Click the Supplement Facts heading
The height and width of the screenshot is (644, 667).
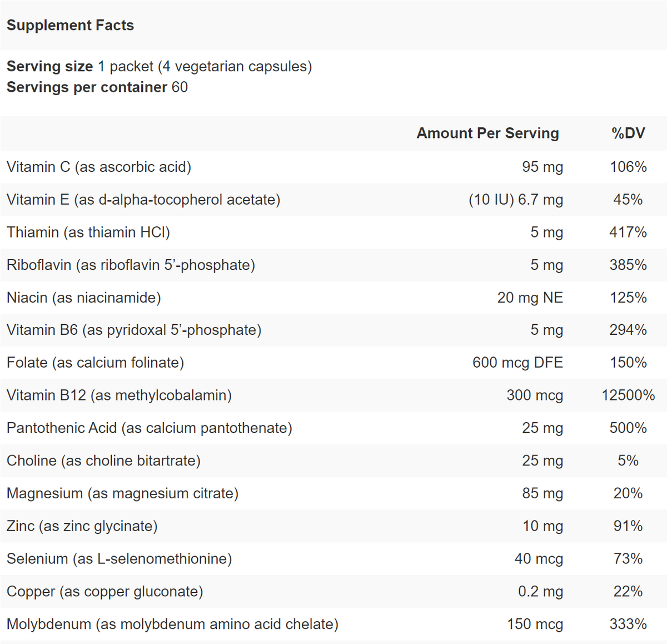point(70,26)
